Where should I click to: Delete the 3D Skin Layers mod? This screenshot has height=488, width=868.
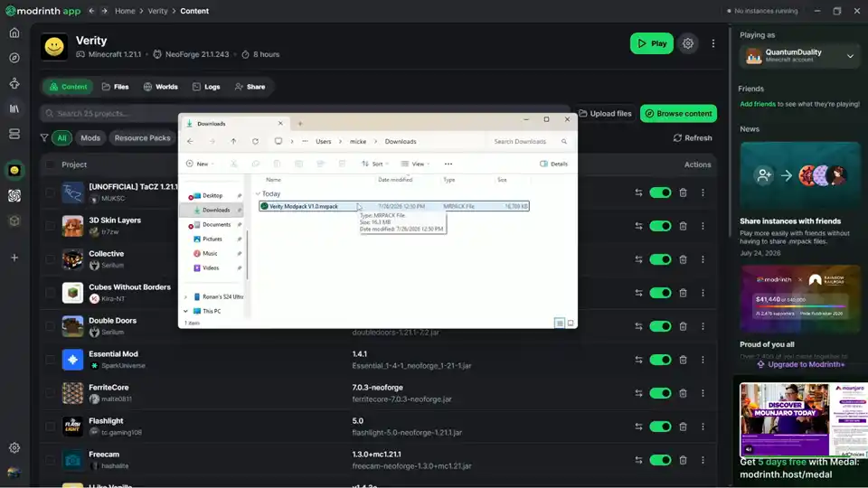tap(684, 226)
